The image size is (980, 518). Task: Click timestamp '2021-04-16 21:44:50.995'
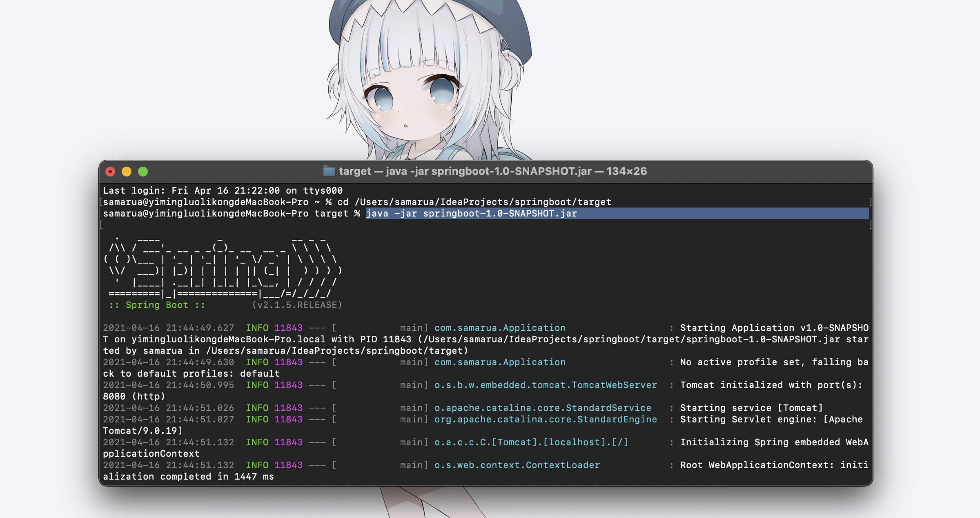169,385
